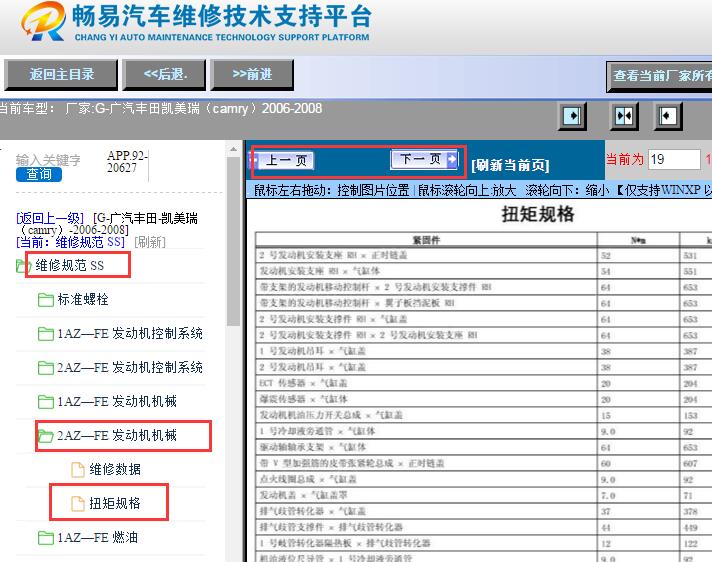
Task: Click the expand-left-panel arrow icon
Action: [572, 116]
